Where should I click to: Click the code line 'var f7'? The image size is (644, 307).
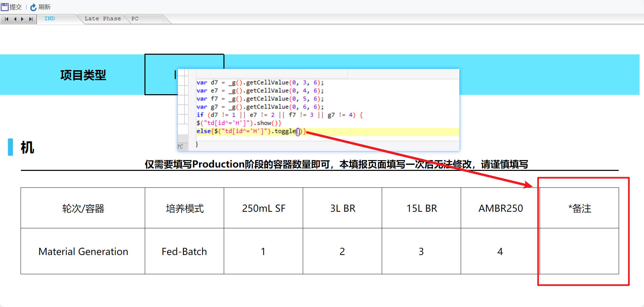tap(260, 99)
